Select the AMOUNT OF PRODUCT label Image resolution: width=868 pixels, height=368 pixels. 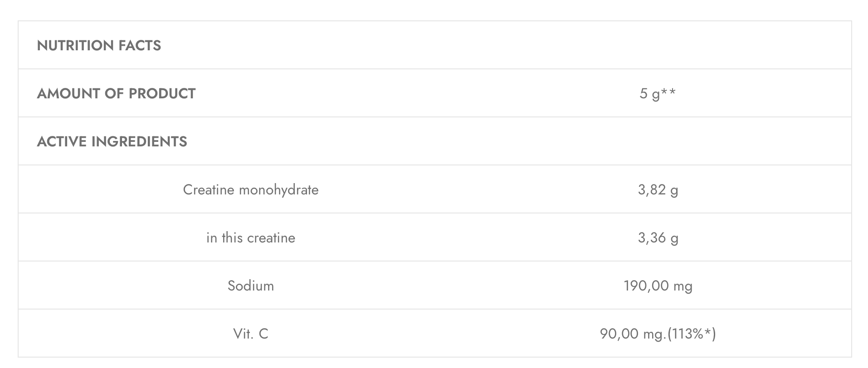pyautogui.click(x=116, y=93)
